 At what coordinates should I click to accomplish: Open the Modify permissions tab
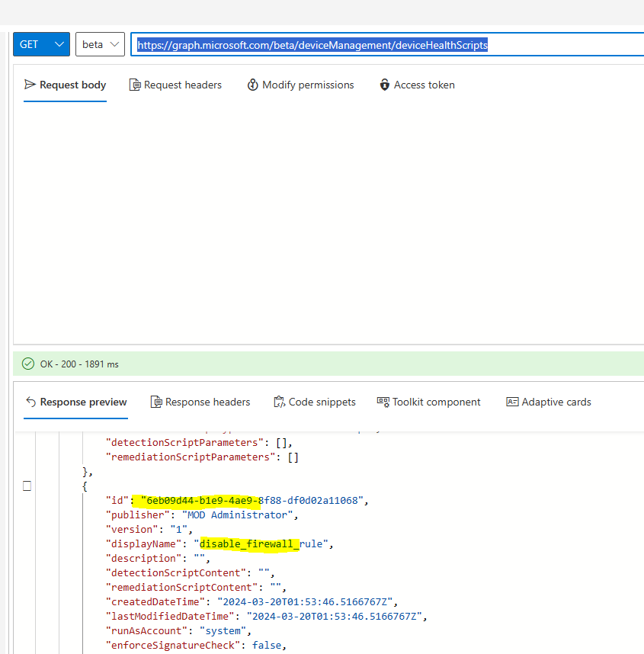(x=300, y=85)
